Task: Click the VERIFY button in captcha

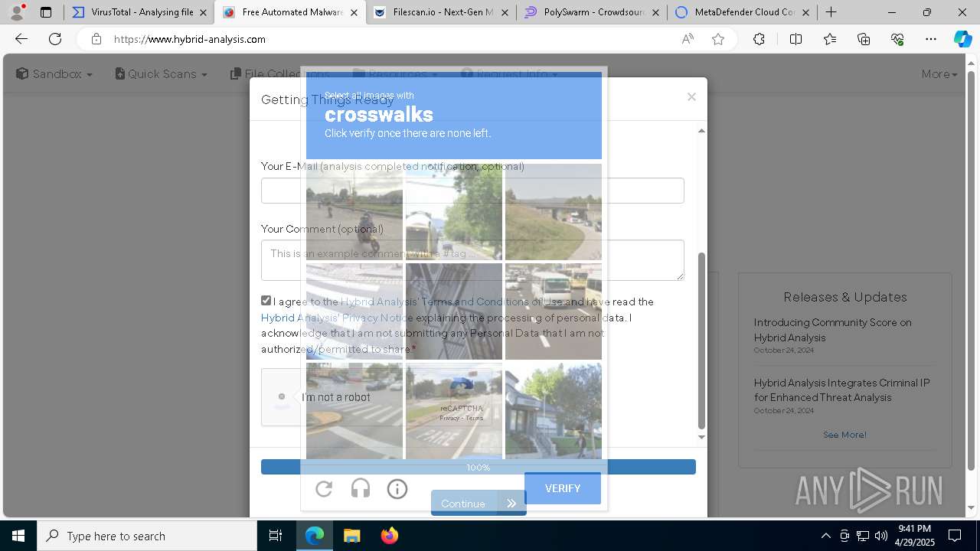Action: coord(563,488)
